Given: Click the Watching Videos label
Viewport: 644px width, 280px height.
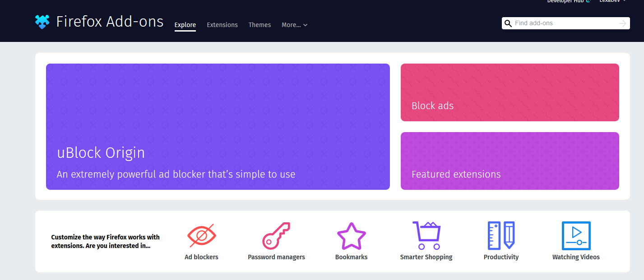Looking at the screenshot, I should (576, 257).
